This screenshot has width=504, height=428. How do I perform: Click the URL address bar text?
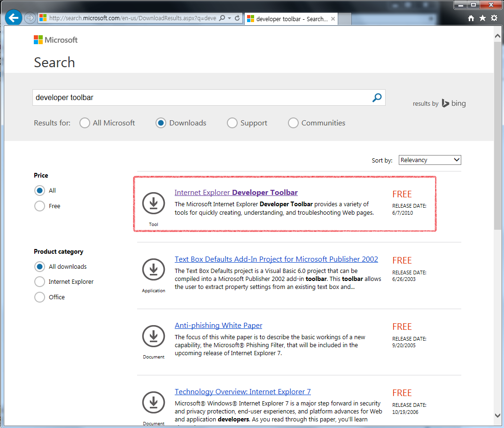132,18
